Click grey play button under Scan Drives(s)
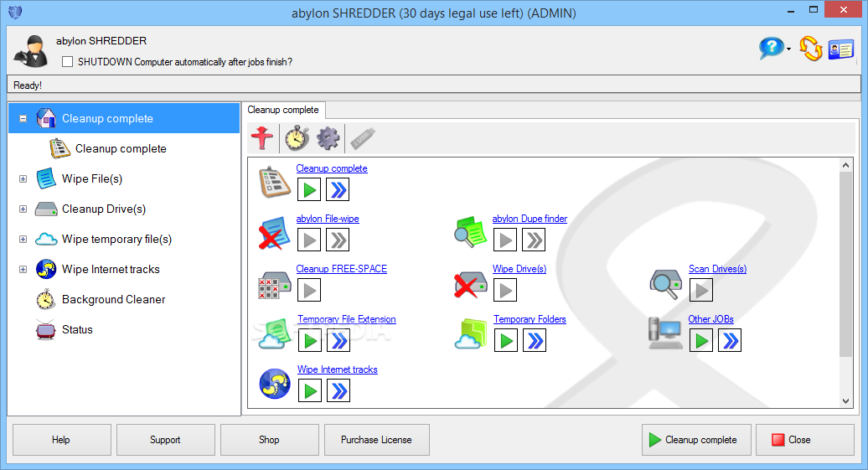868x470 pixels. 700,290
